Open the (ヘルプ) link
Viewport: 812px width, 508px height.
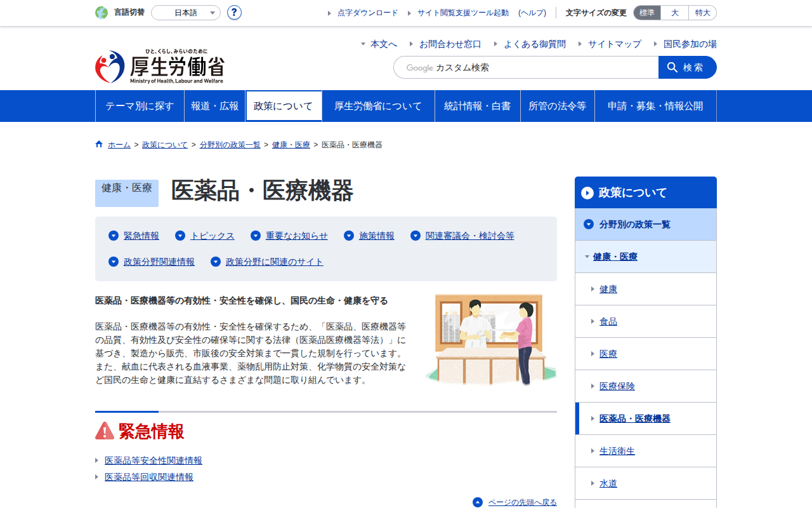(x=532, y=13)
